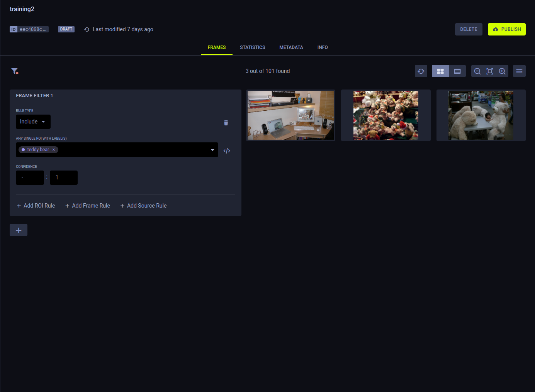
Task: Switch to grid view
Action: click(x=440, y=71)
